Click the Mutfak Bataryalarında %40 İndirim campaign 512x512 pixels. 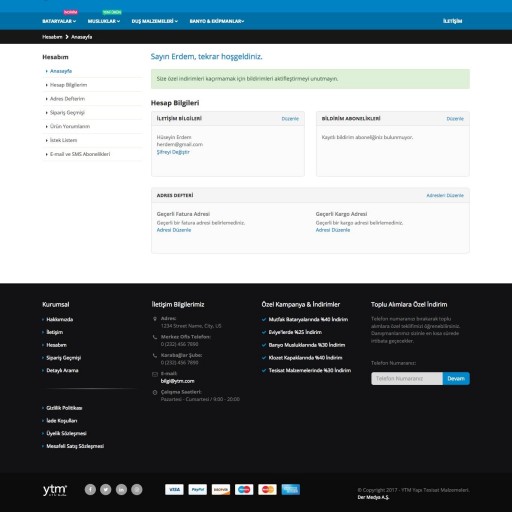308,319
